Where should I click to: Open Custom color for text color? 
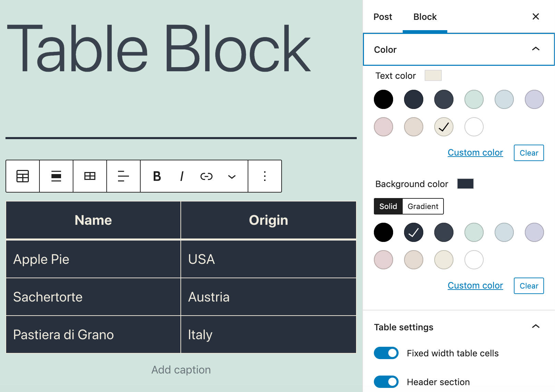tap(475, 152)
